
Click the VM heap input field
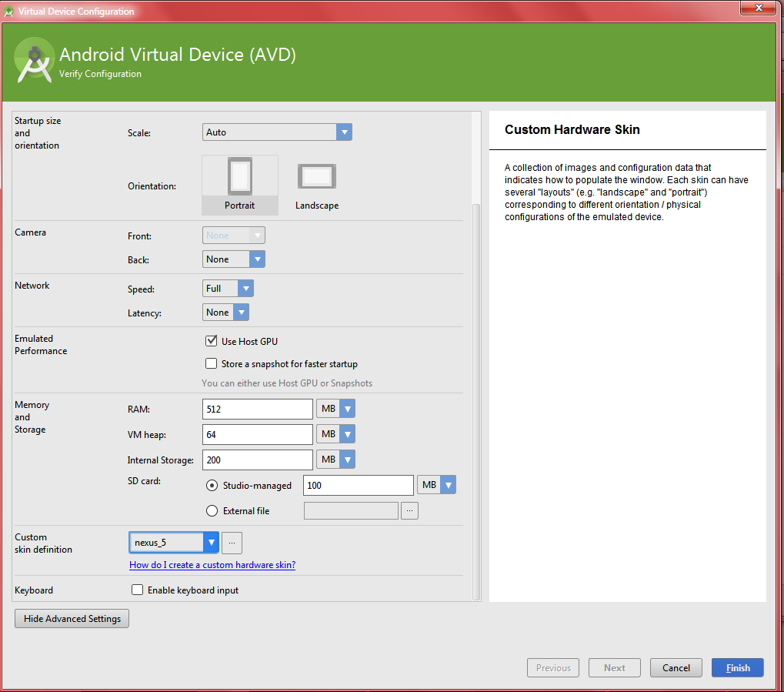pos(258,434)
